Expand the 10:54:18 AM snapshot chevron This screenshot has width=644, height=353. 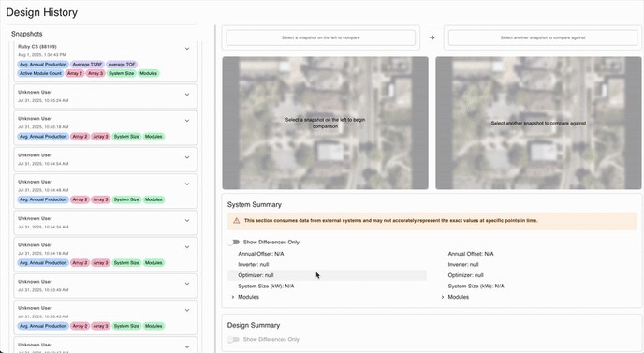(x=187, y=247)
